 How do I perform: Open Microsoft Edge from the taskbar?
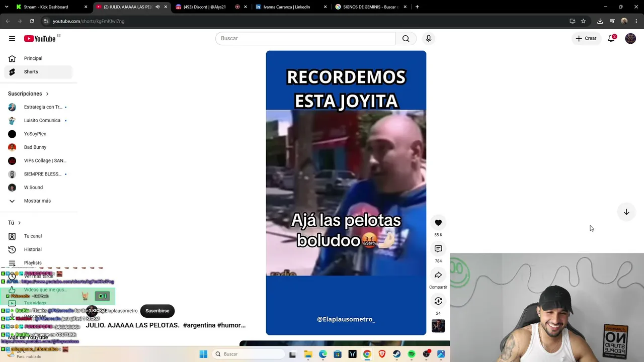[x=323, y=354]
